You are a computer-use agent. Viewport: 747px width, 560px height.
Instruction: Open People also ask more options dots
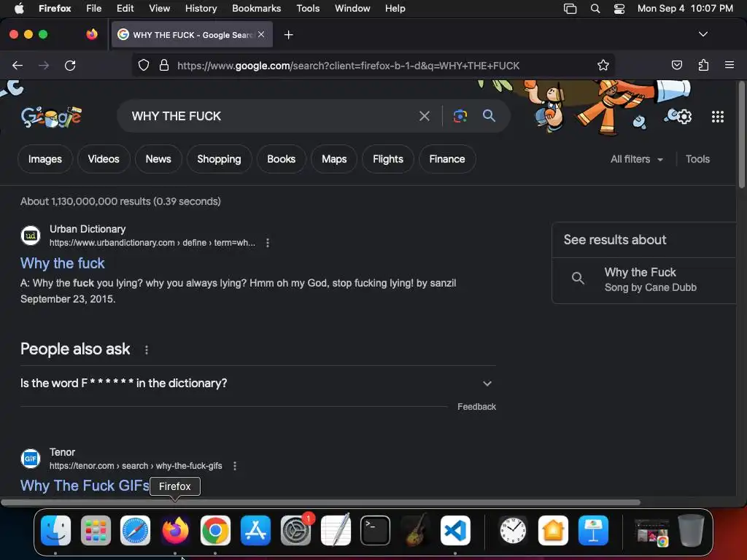coord(146,350)
